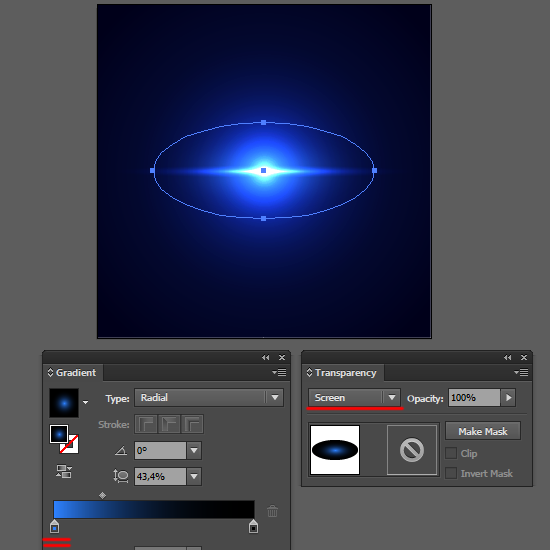Open the Screen blending mode dropdown
This screenshot has height=550, width=550.
(355, 398)
